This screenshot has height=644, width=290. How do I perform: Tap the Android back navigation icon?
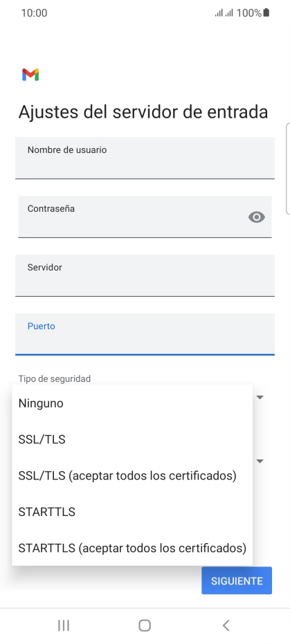click(226, 625)
